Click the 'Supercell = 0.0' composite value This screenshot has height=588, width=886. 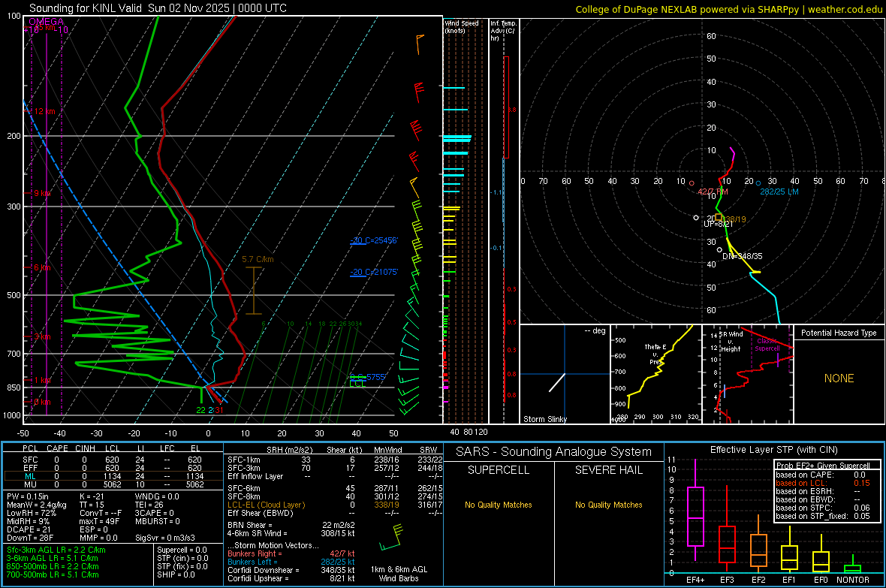pos(182,550)
